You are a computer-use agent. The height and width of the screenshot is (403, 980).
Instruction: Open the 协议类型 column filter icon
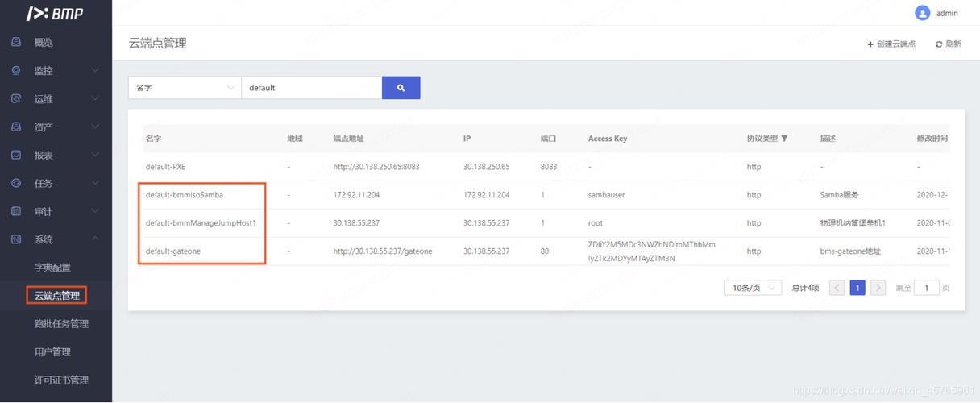(x=784, y=139)
